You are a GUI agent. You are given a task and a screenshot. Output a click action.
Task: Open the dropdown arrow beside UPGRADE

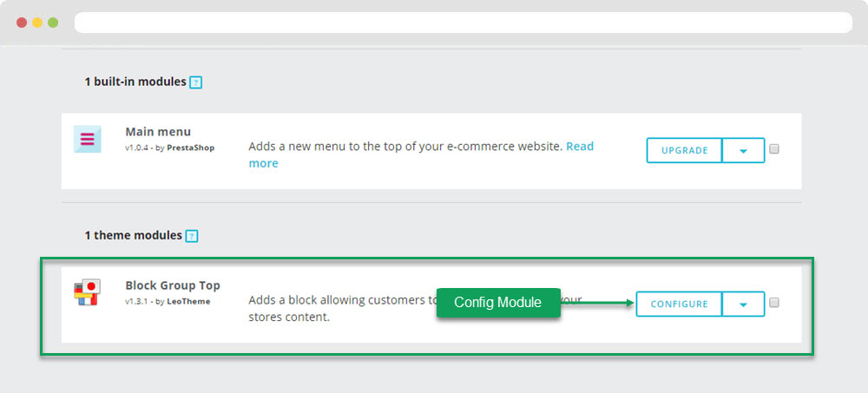point(744,151)
